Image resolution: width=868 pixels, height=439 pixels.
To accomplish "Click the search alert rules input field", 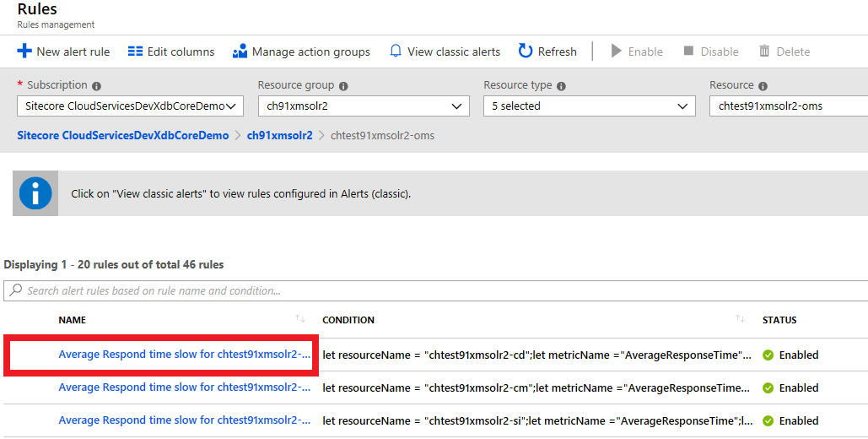I will (422, 290).
